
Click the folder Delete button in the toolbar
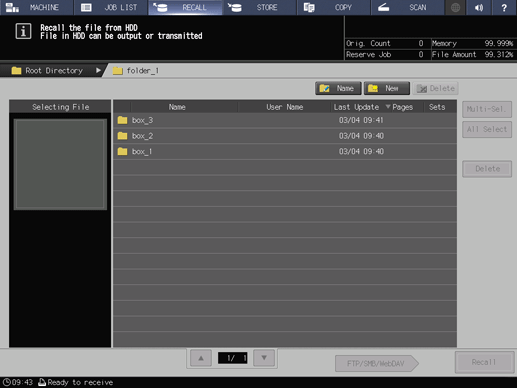pyautogui.click(x=436, y=88)
